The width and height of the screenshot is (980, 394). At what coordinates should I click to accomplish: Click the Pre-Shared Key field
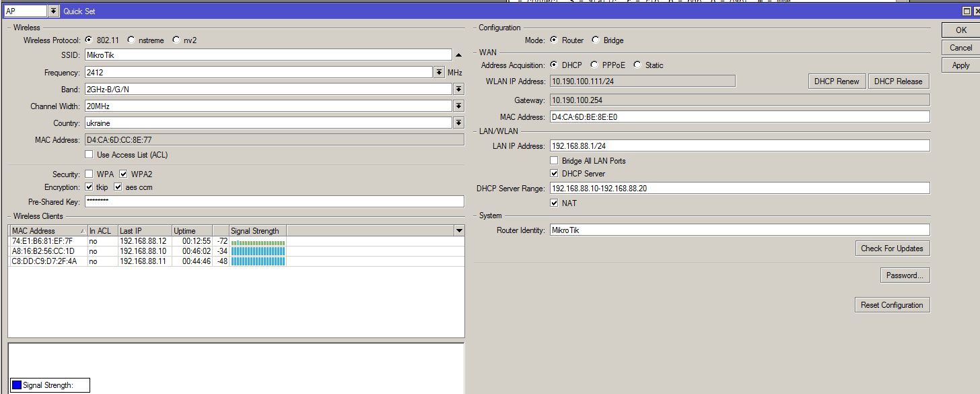click(x=274, y=201)
